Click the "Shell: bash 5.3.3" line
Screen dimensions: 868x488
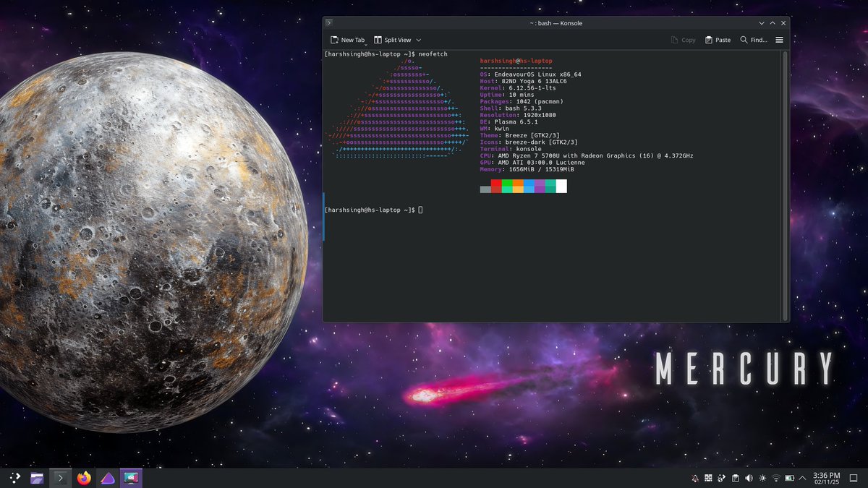pyautogui.click(x=511, y=108)
